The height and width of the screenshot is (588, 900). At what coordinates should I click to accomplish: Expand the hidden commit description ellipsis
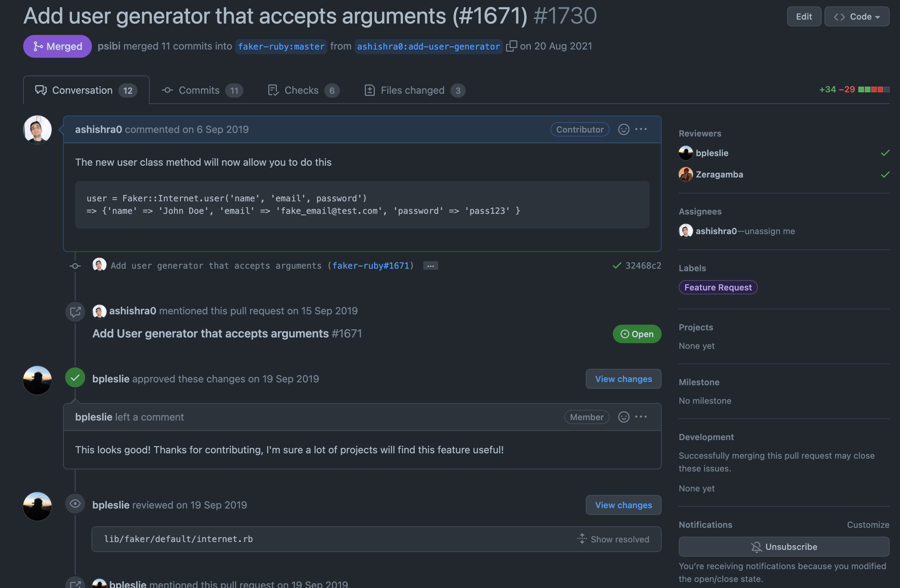pyautogui.click(x=430, y=265)
